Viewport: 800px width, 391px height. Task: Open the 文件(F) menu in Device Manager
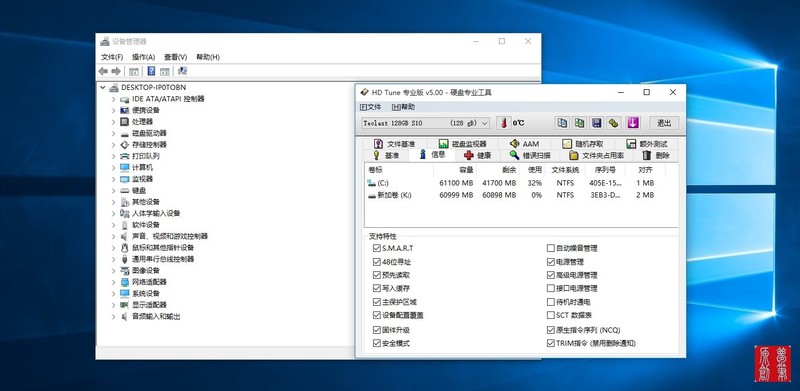point(112,57)
